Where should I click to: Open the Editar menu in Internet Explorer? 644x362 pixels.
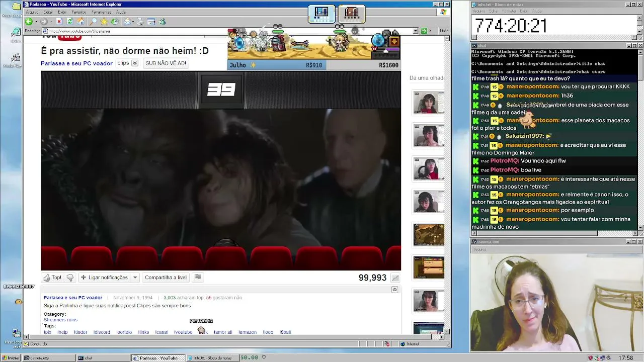[48, 12]
